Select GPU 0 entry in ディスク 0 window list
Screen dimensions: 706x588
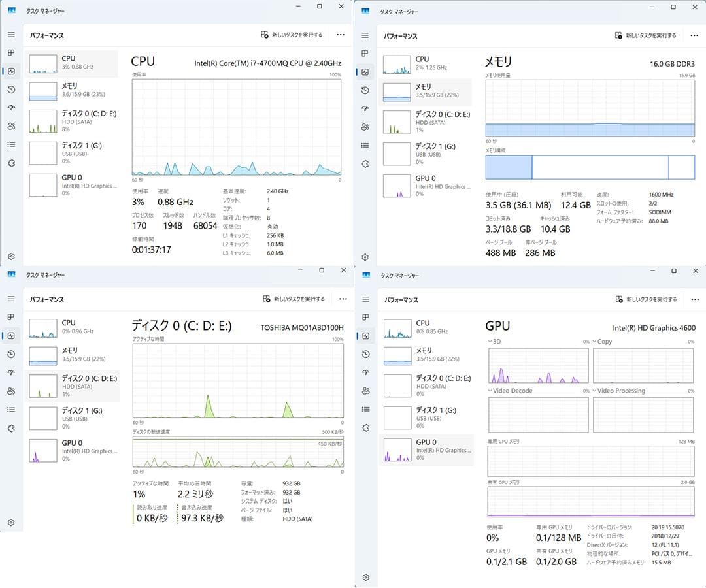[72, 450]
